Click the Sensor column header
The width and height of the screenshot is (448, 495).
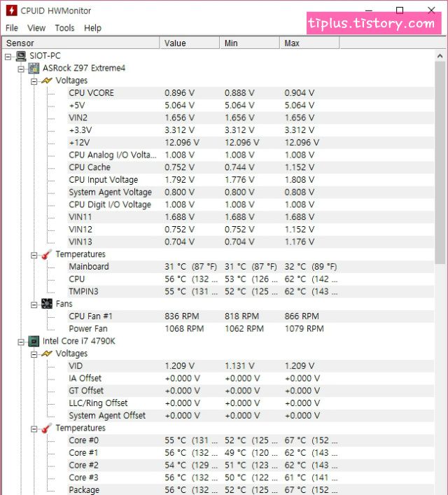pos(80,43)
